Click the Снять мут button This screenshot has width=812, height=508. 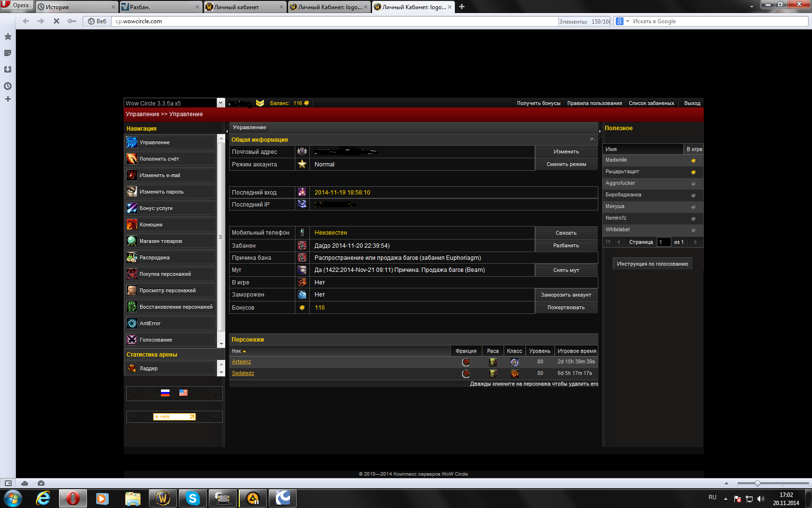tap(566, 270)
